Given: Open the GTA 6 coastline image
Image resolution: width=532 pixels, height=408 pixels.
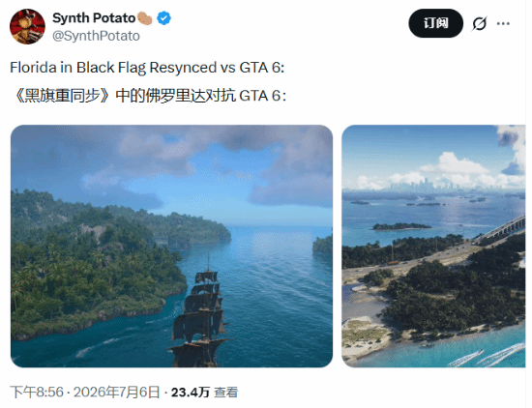Looking at the screenshot, I should coord(433,247).
